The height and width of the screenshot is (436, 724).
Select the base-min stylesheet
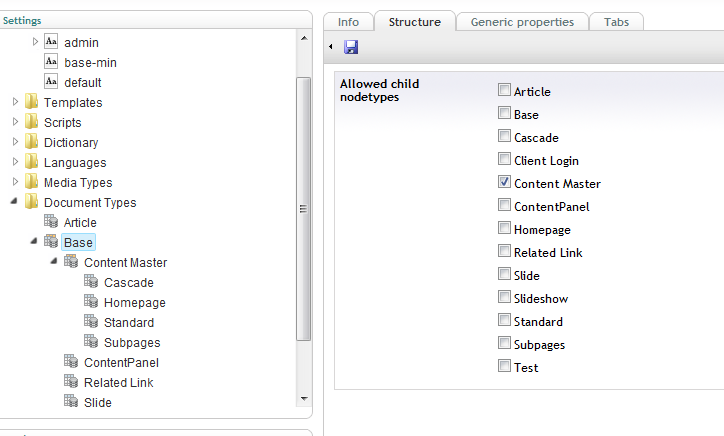(x=90, y=62)
